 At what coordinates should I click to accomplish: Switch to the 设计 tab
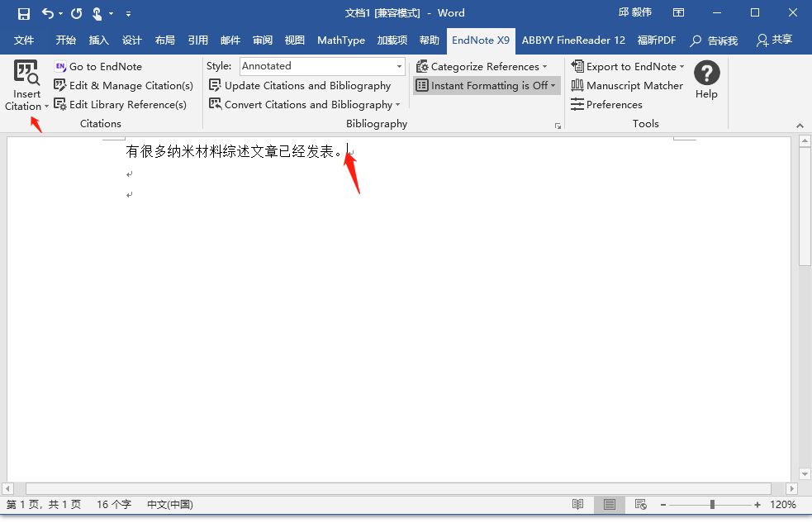(131, 40)
